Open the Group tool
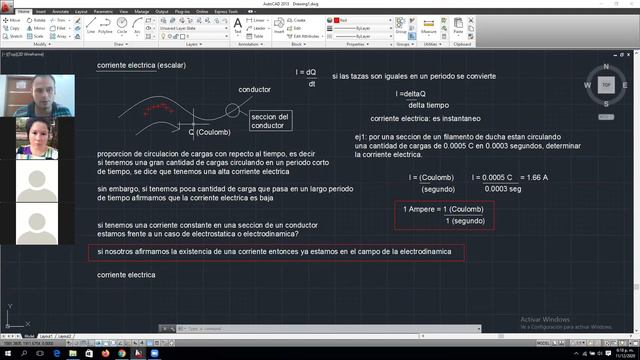640x360 pixels. (x=401, y=25)
